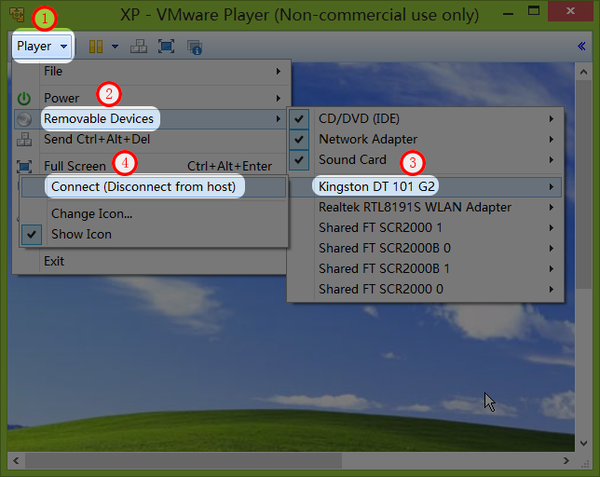Click the horizontal scrollbar right arrow
This screenshot has width=600, height=477.
[x=566, y=461]
